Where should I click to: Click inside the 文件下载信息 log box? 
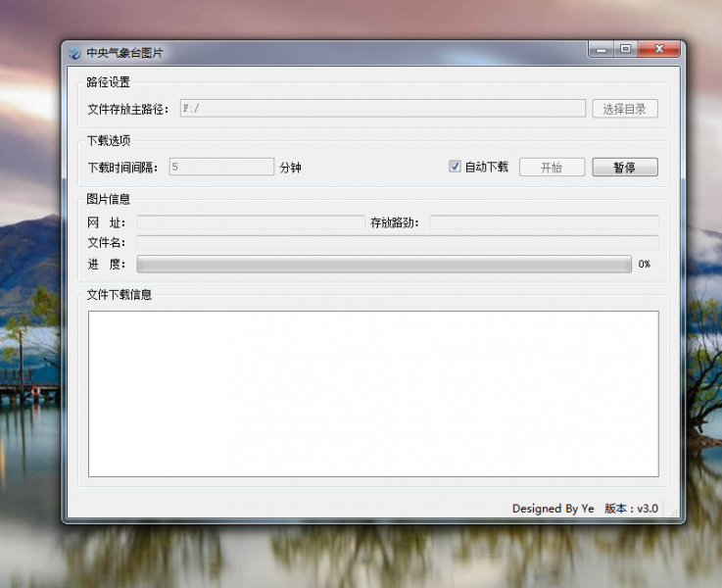tap(373, 394)
